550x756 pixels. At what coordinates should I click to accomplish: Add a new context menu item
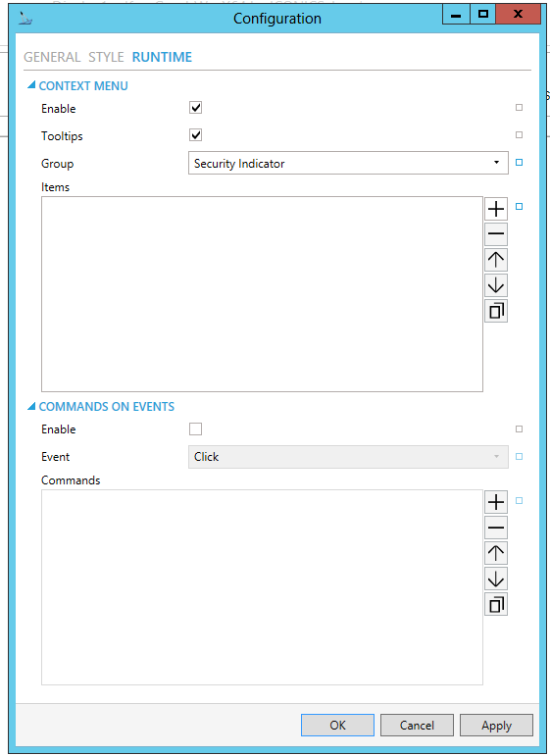tap(495, 209)
